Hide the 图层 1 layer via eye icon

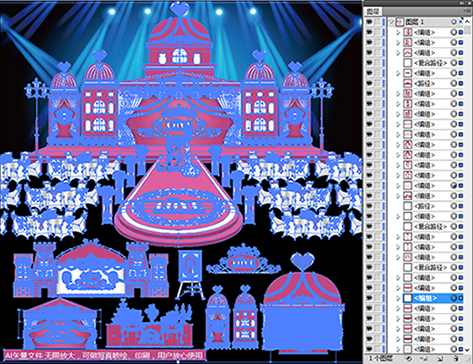point(369,22)
